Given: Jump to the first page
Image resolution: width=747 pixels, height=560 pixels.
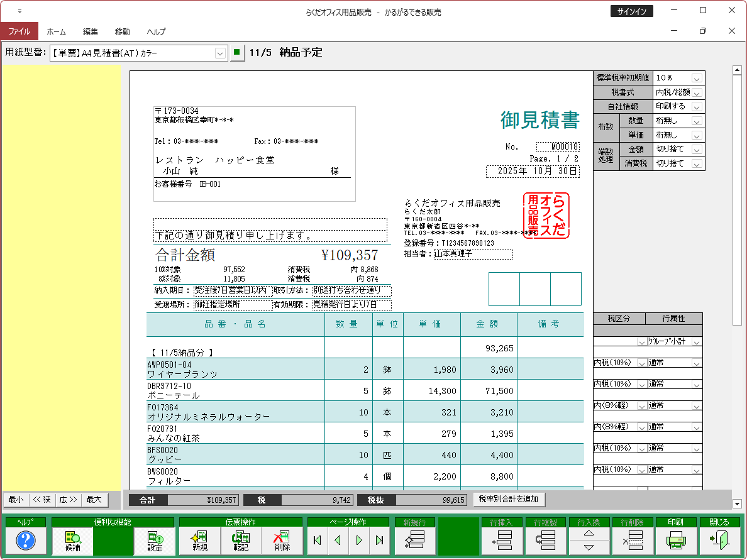Looking at the screenshot, I should (317, 540).
